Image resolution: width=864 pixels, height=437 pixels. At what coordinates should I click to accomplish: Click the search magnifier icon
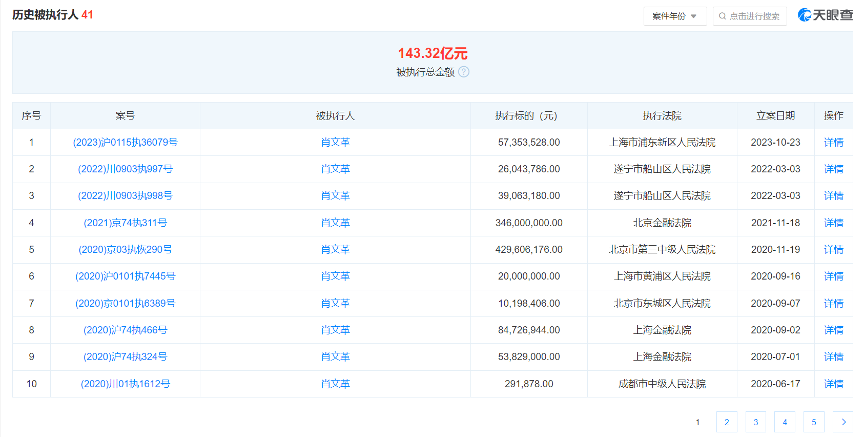click(x=722, y=17)
